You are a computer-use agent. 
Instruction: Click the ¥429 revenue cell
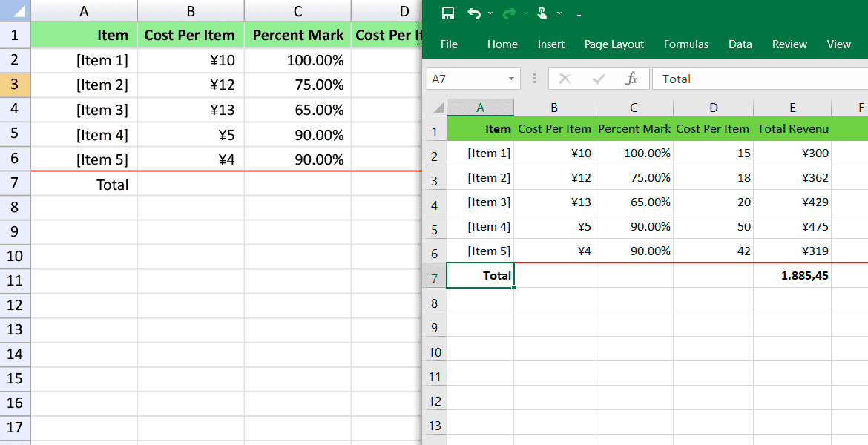792,202
